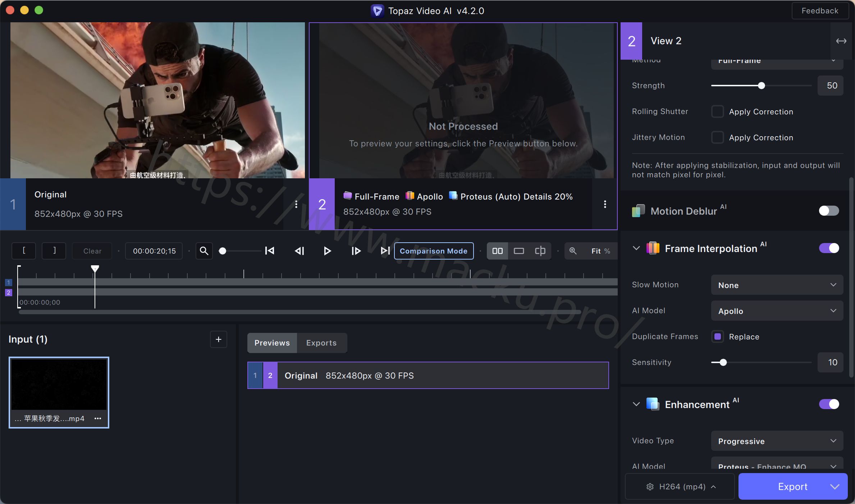Click the Apollo filter icon in view 2
This screenshot has width=855, height=504.
pos(410,196)
